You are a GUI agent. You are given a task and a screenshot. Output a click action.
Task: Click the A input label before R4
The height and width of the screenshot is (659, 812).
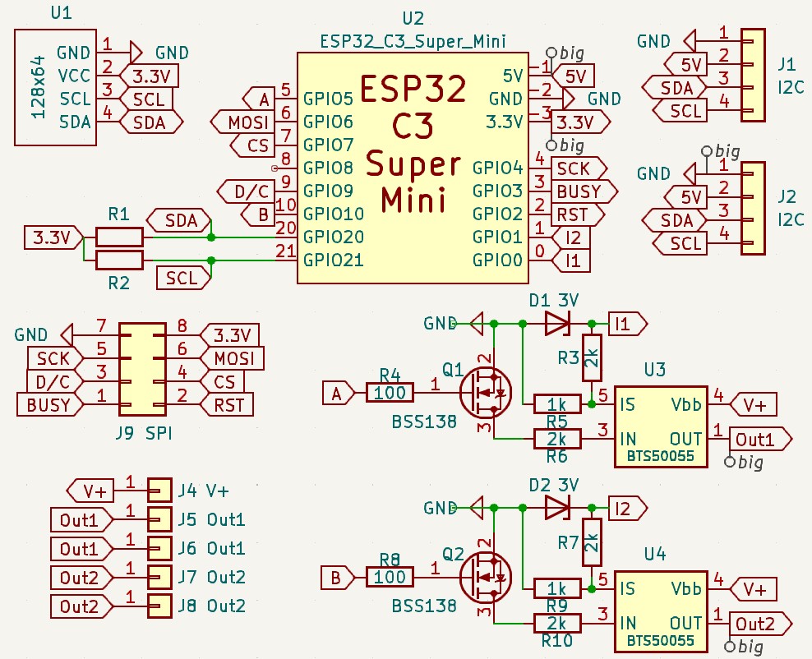[339, 393]
